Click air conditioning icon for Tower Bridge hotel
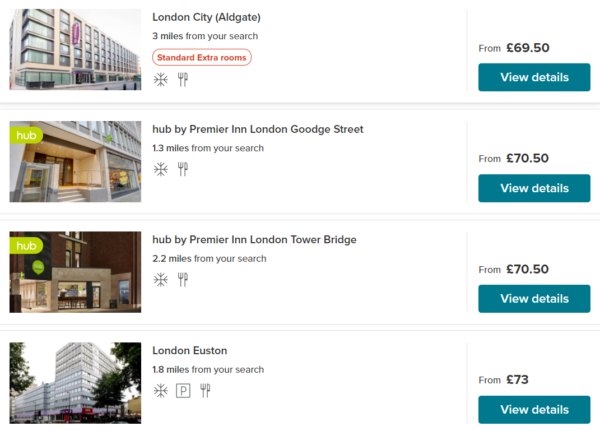 click(x=161, y=280)
